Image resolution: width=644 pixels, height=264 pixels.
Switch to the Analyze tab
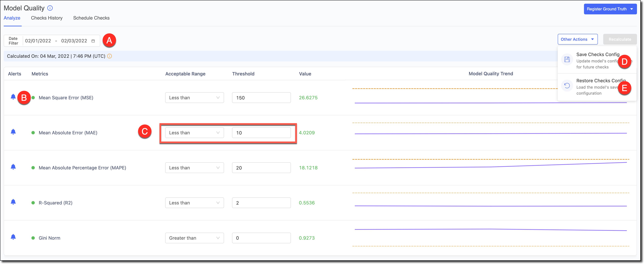click(12, 18)
